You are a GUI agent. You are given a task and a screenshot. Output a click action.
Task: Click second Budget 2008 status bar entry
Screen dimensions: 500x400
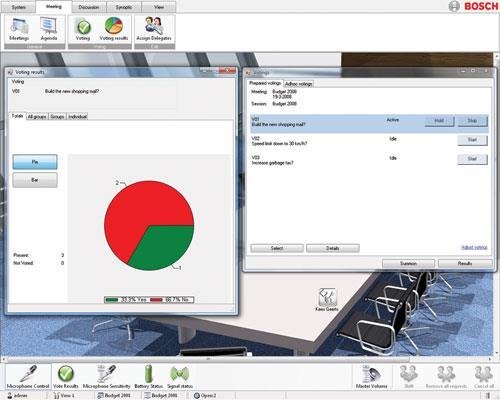(161, 396)
